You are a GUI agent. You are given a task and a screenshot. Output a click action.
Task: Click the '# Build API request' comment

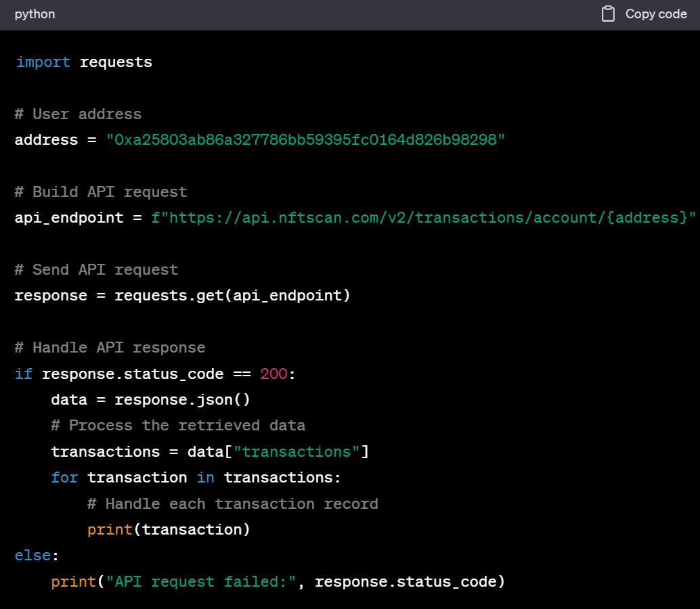coord(100,191)
